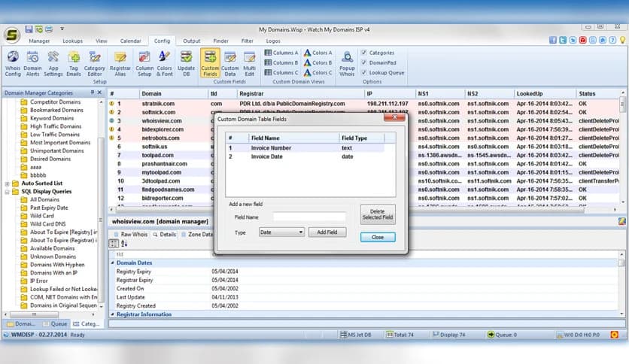629x364 pixels.
Task: Open the Calendar ribbon tab
Action: click(x=130, y=41)
